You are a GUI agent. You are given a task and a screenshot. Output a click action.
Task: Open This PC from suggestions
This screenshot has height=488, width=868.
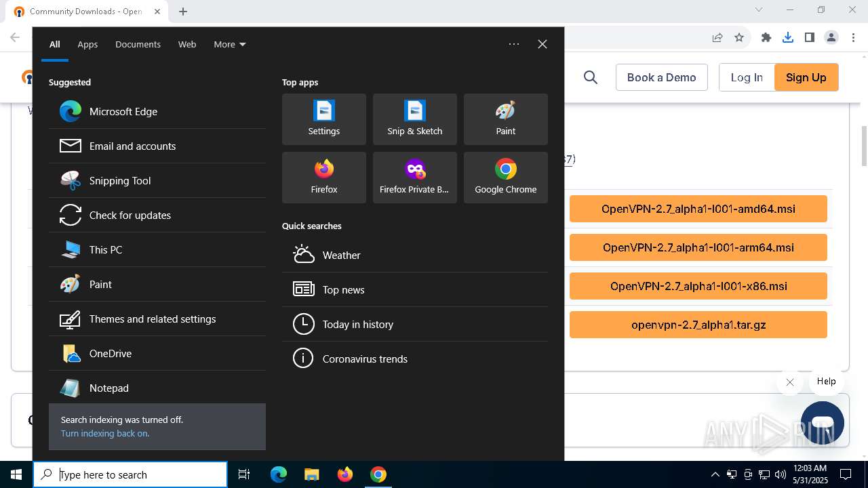[157, 250]
